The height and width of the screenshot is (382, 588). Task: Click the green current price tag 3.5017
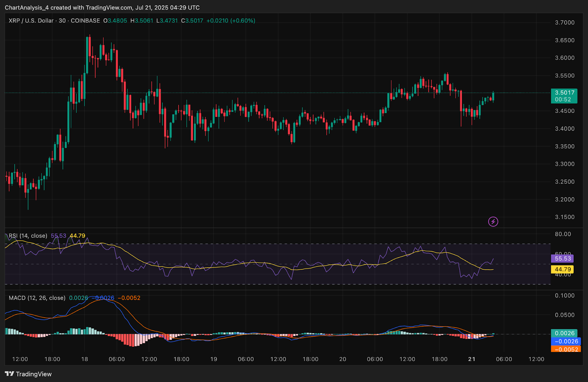pyautogui.click(x=564, y=96)
